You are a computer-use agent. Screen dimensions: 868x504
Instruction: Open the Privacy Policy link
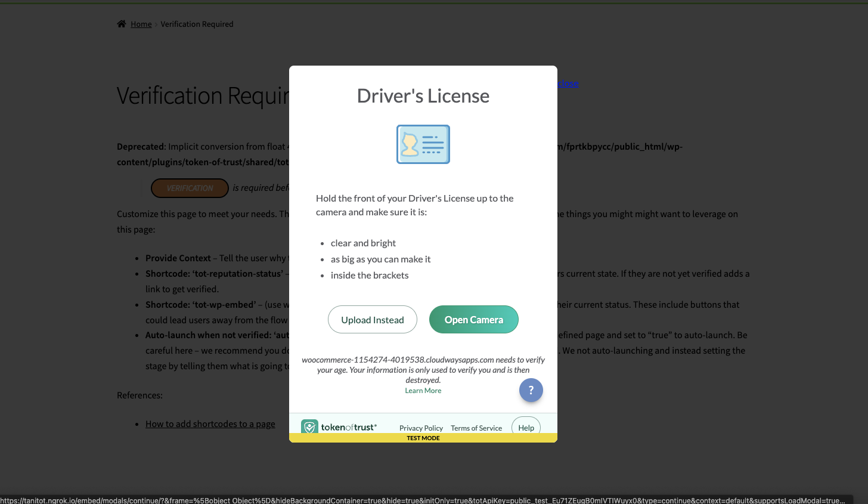(x=421, y=428)
